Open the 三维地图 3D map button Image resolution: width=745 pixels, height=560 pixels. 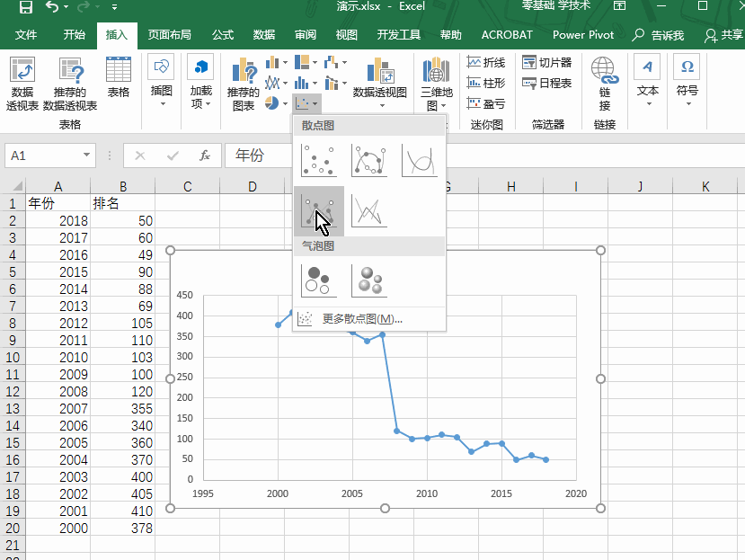click(x=437, y=84)
